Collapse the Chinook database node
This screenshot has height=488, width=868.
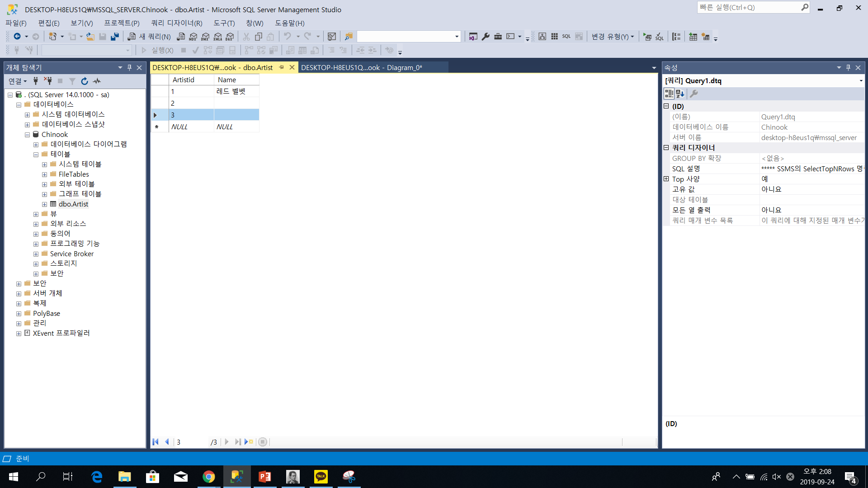click(27, 135)
